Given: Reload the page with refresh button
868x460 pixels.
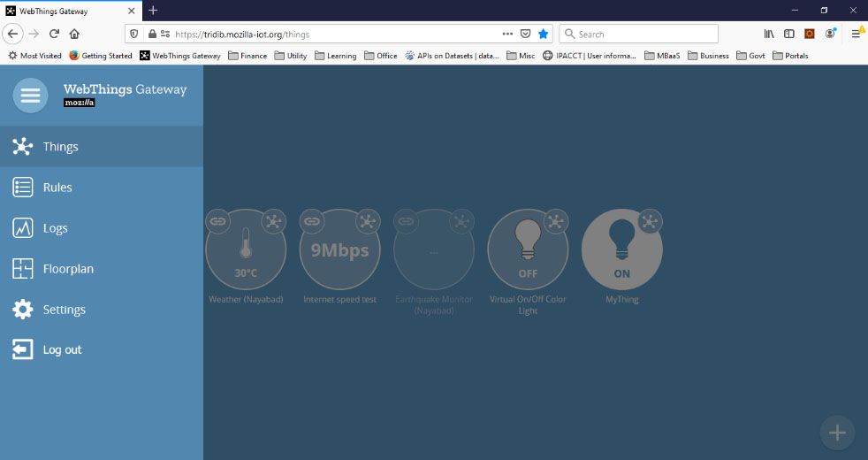Looking at the screenshot, I should click(54, 34).
